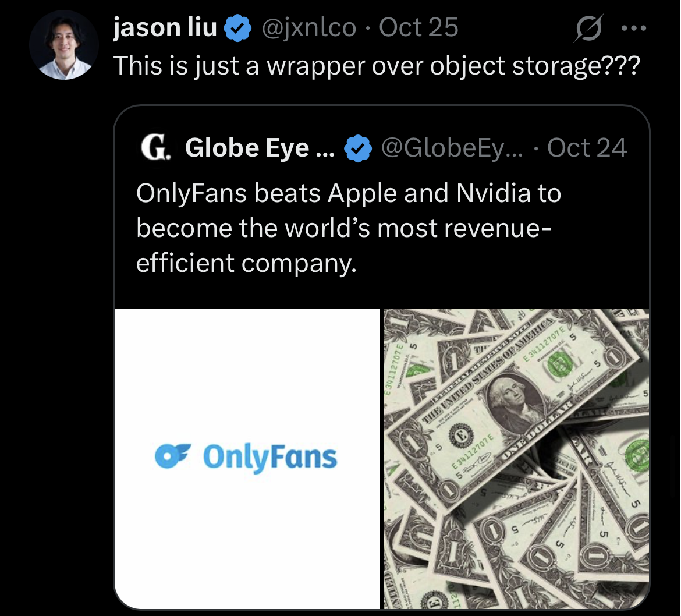
Task: Open quoted tweet text about revenue-efficient company
Action: tap(348, 228)
